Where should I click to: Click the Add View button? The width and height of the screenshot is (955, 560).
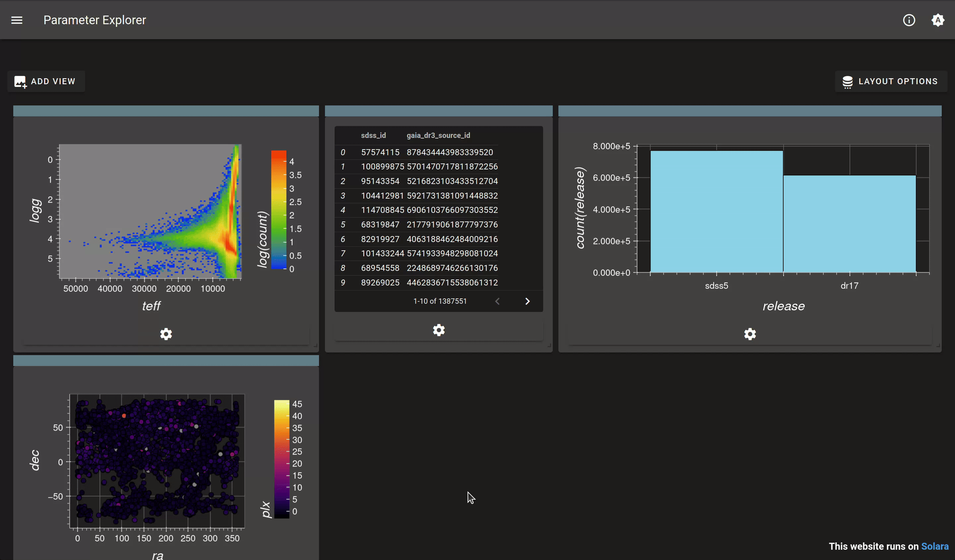pos(46,82)
